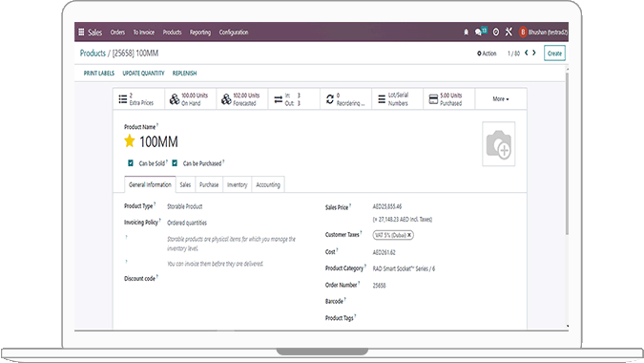The width and height of the screenshot is (644, 363).
Task: Click PRINT LABELS button
Action: 99,74
